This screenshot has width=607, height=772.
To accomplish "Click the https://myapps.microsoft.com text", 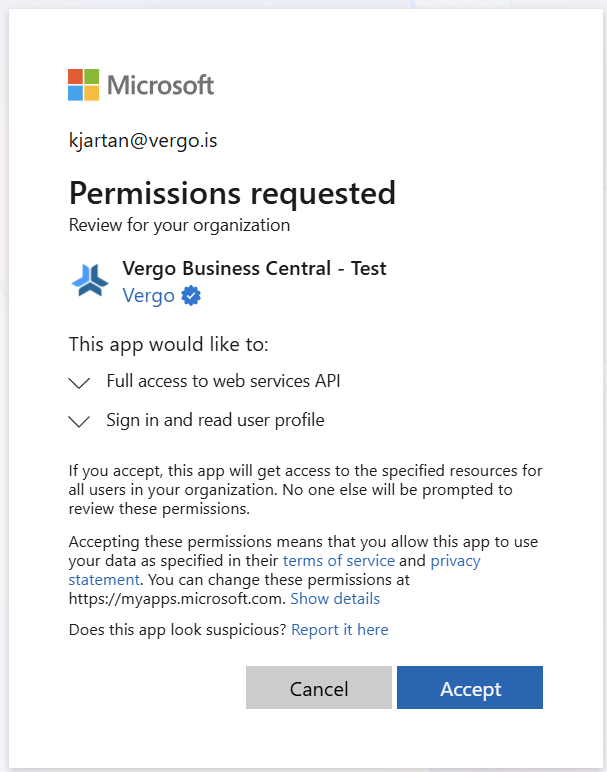I will (176, 599).
